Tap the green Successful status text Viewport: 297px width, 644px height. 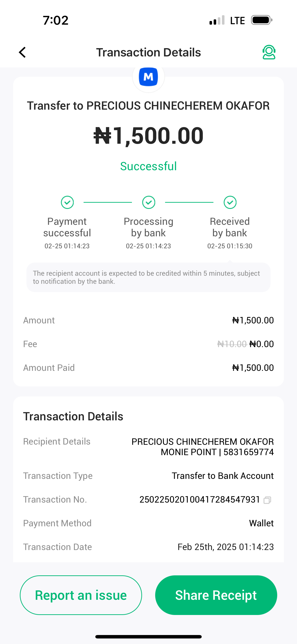[x=148, y=166]
